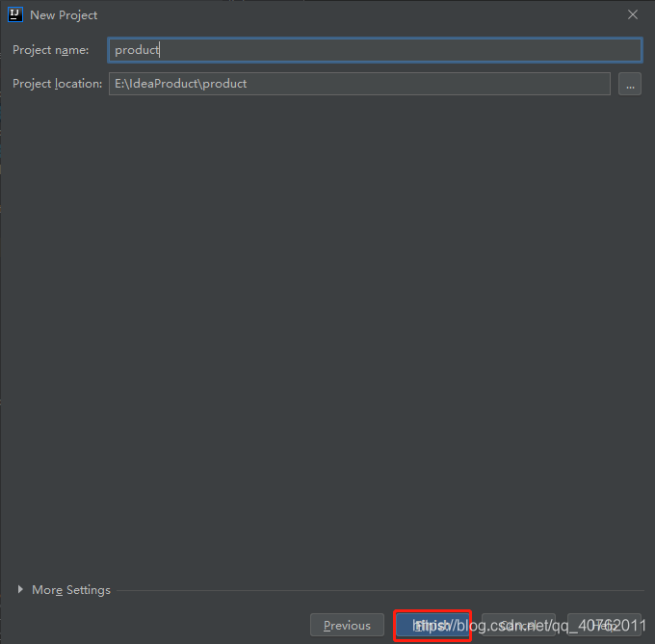Click the IntelliJ IDEA logo in the title bar
Image resolution: width=655 pixels, height=644 pixels.
tap(15, 14)
